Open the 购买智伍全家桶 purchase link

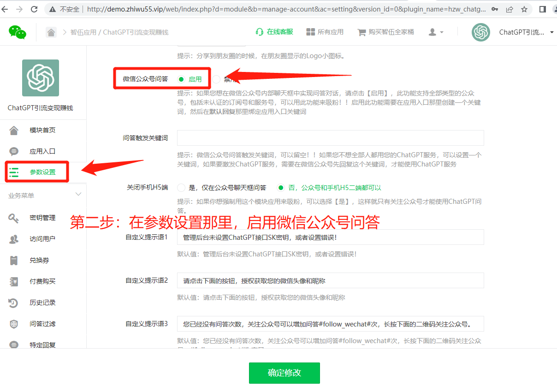click(x=386, y=32)
